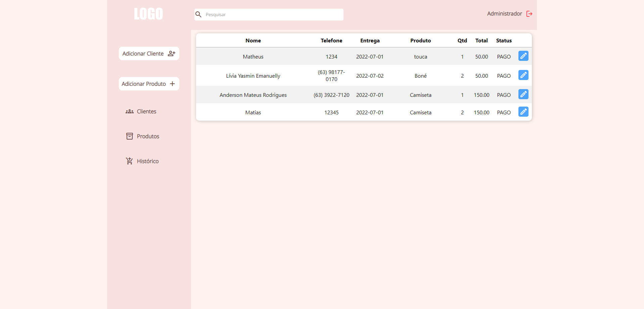Click the Nome column header

(253, 40)
